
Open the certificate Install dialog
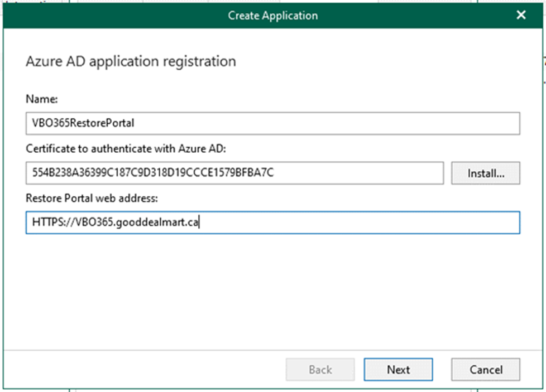click(485, 173)
